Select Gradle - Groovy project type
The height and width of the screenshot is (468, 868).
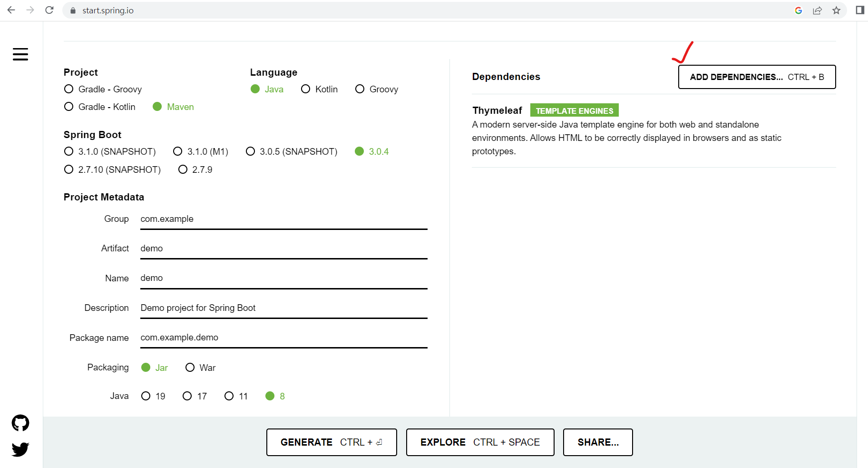103,89
